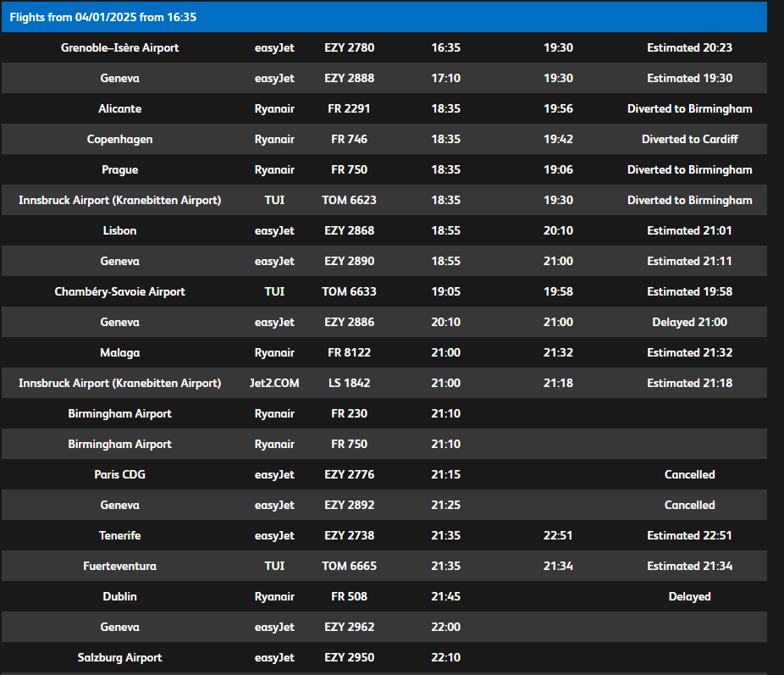Select flight number EZY 2890
The width and height of the screenshot is (784, 675).
[349, 261]
